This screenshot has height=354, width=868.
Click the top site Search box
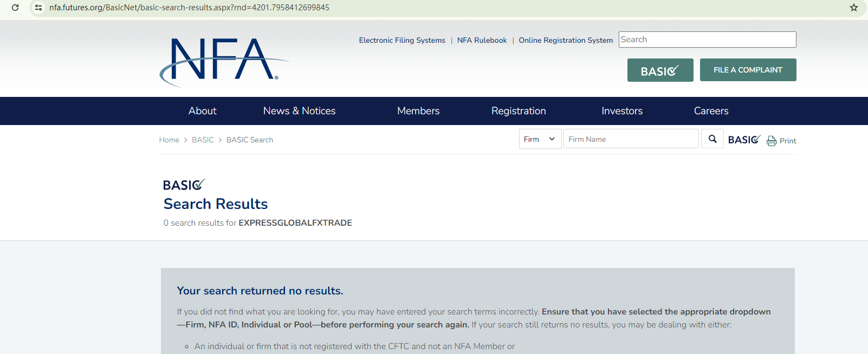pos(707,40)
